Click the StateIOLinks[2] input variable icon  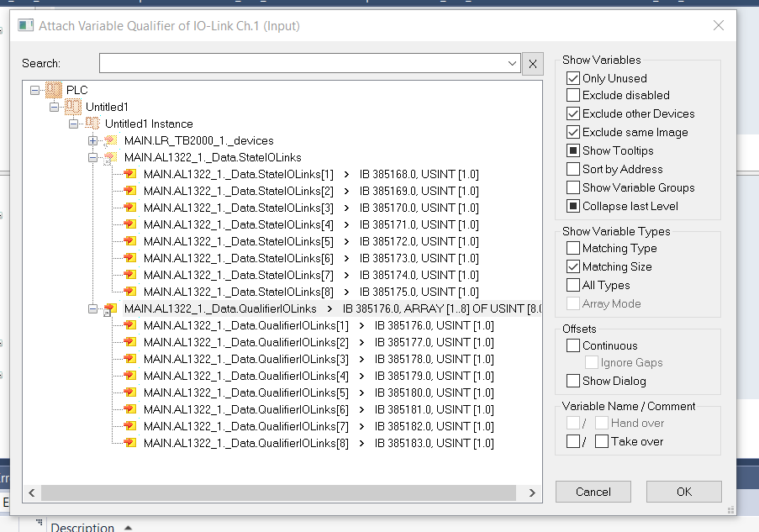[129, 191]
